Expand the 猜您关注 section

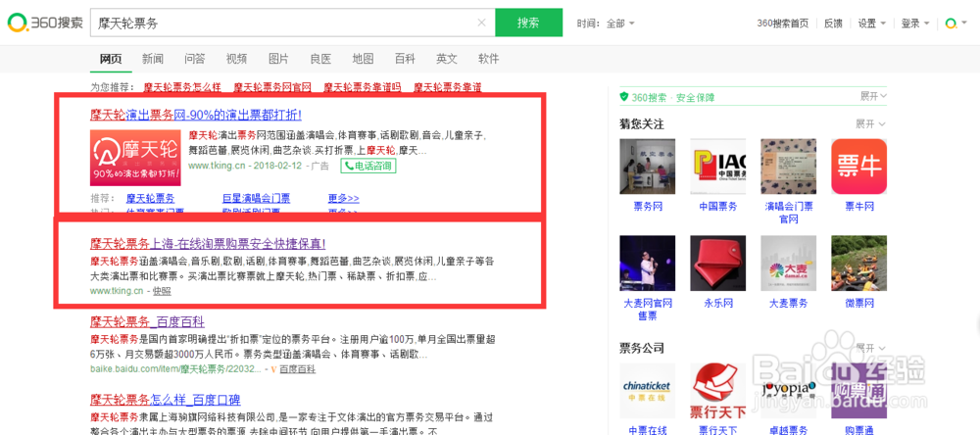click(x=869, y=123)
